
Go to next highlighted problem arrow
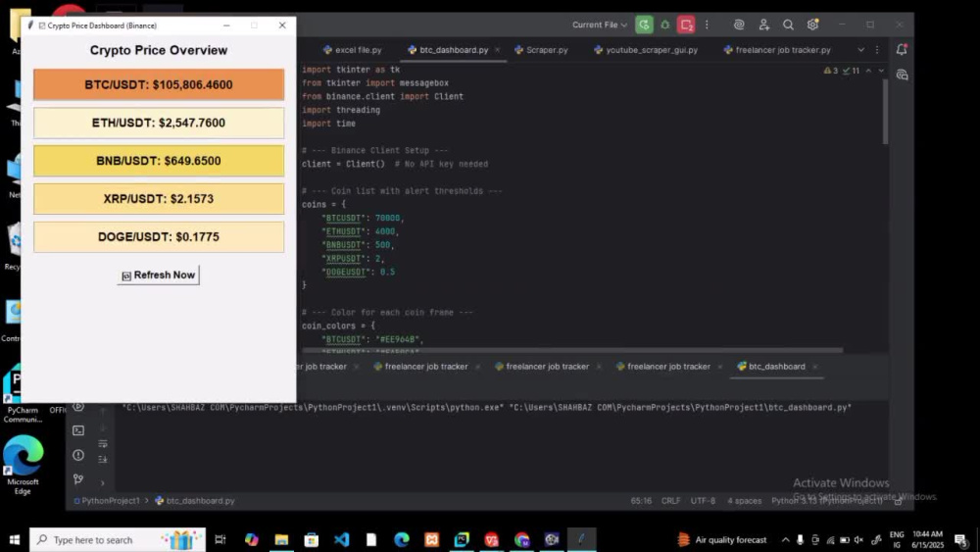(x=881, y=71)
